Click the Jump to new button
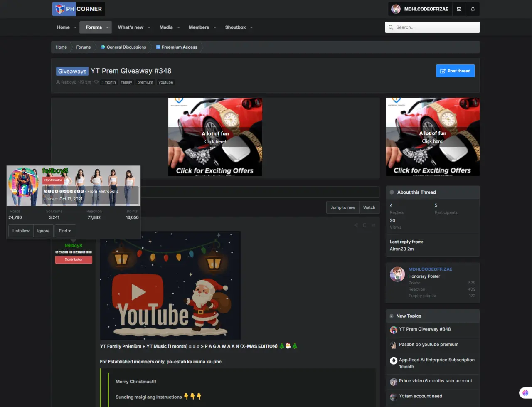Viewport: 532px width, 407px height. coord(343,207)
